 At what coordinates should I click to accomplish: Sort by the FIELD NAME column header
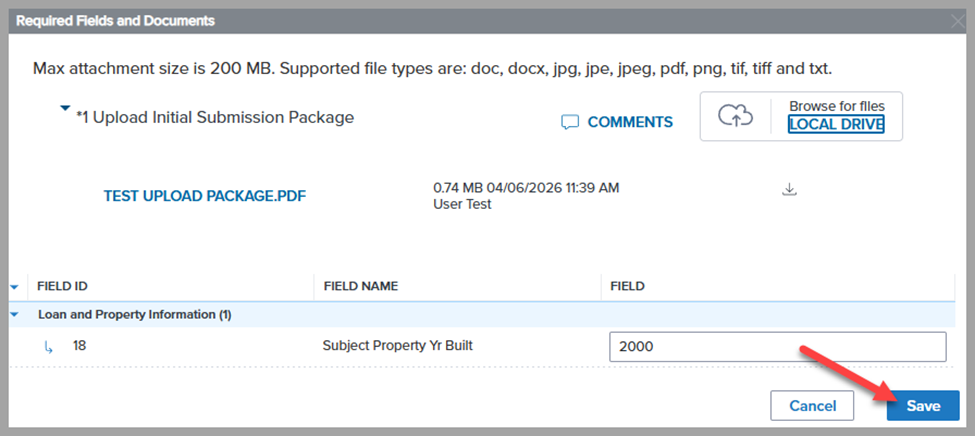click(361, 286)
